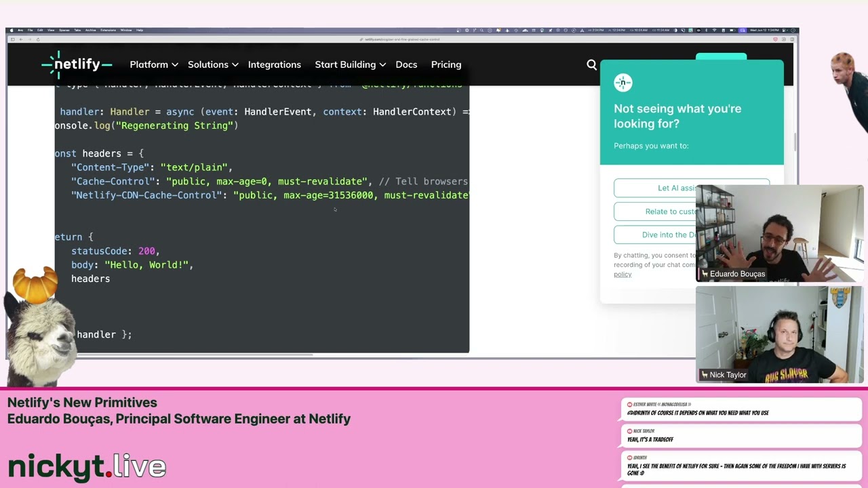Open the Arc application menu
Image resolution: width=868 pixels, height=488 pixels.
pos(20,30)
